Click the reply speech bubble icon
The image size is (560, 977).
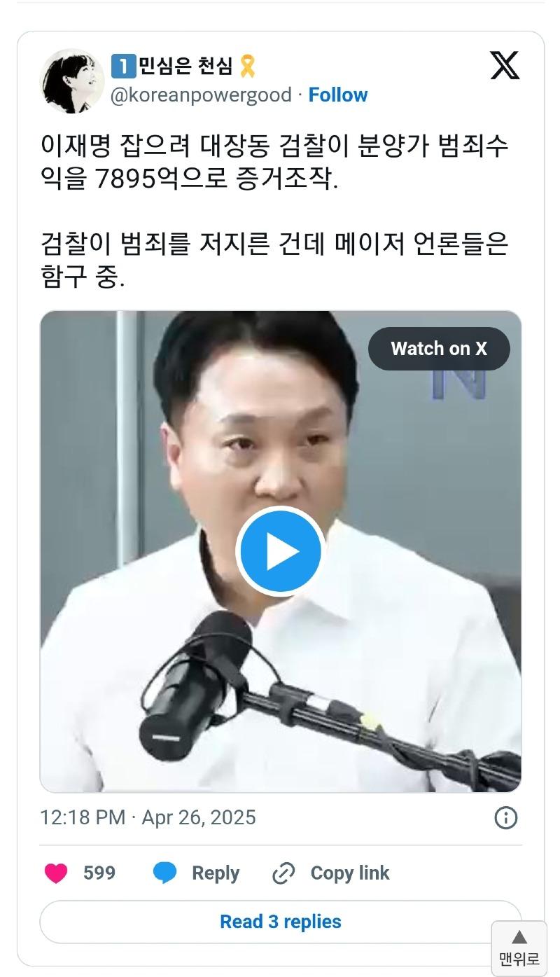coord(165,873)
